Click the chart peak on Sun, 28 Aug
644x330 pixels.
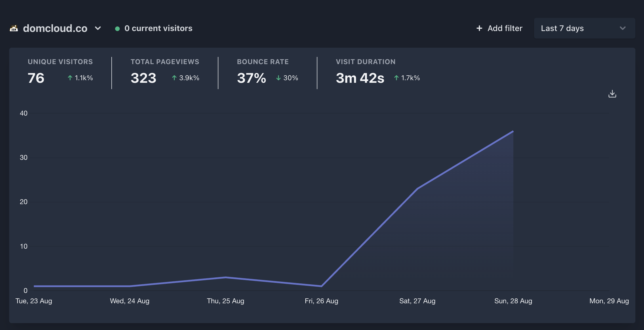(513, 131)
